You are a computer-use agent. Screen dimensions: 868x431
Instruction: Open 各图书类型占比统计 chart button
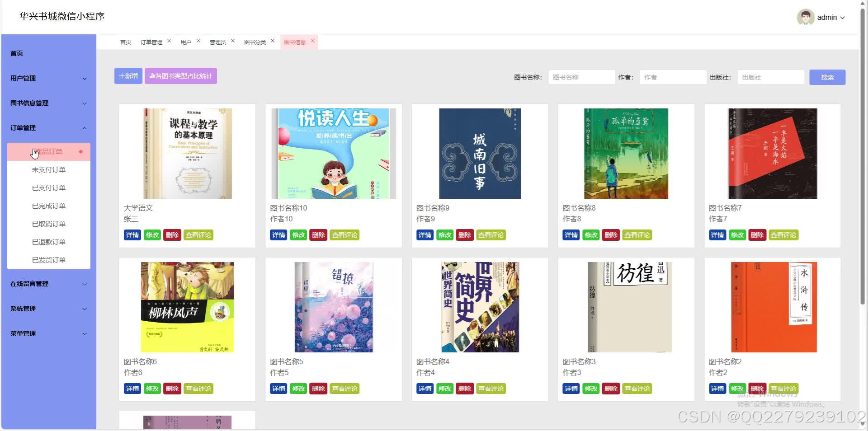point(181,76)
